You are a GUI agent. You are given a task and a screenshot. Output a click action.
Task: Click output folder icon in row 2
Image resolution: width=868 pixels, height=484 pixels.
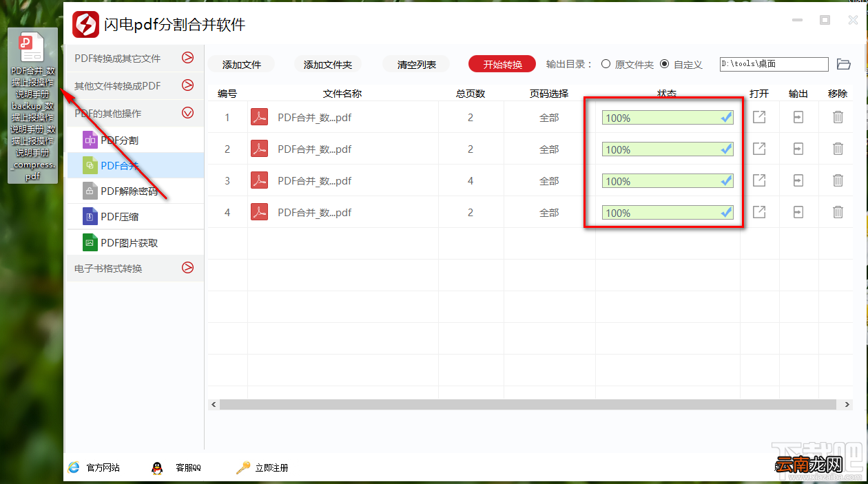point(798,149)
